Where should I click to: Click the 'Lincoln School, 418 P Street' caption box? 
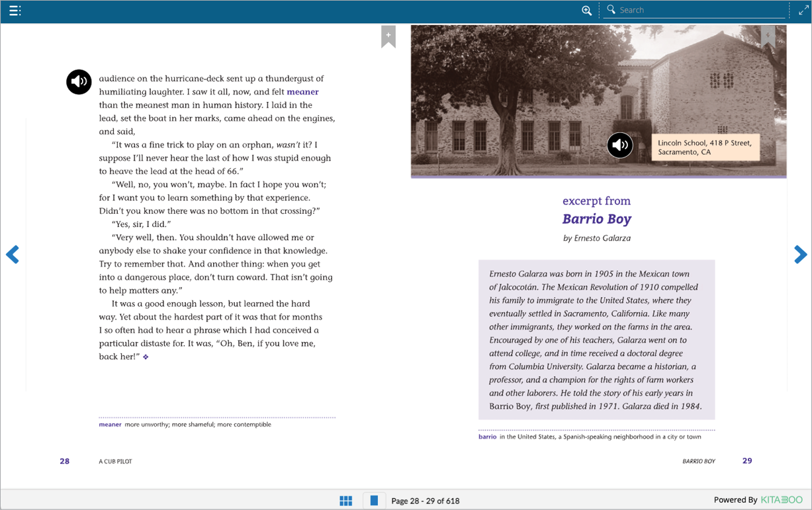tap(705, 148)
